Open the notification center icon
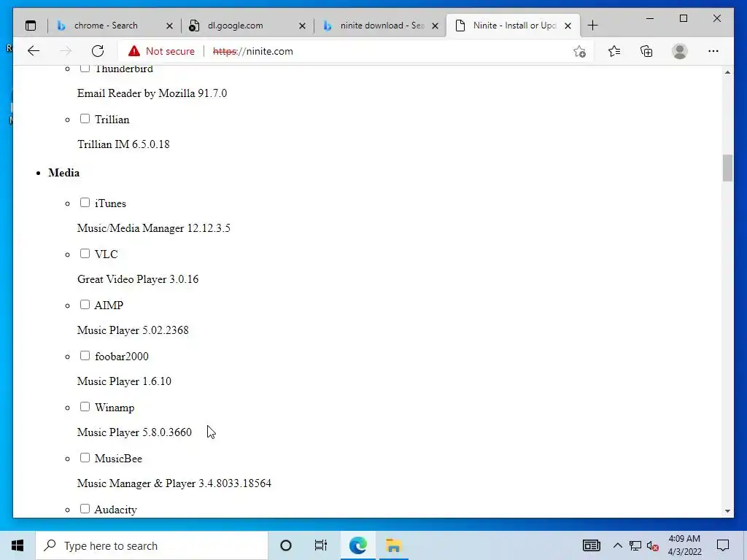 (723, 545)
